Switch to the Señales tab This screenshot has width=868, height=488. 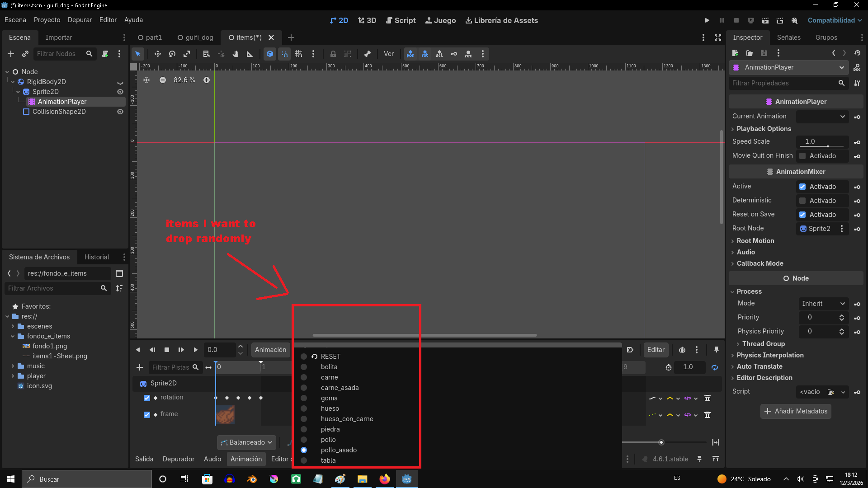click(788, 38)
